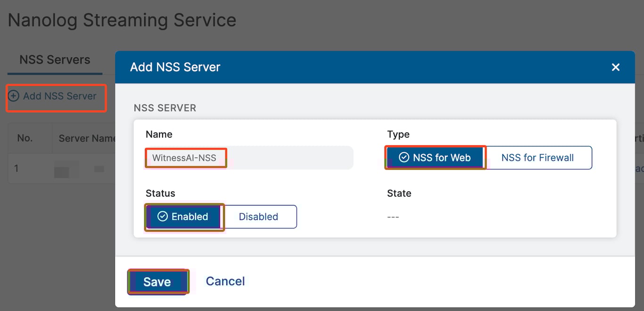Click the Add NSS Server dialog title bar
Screen dimensions: 644x311
click(330, 67)
